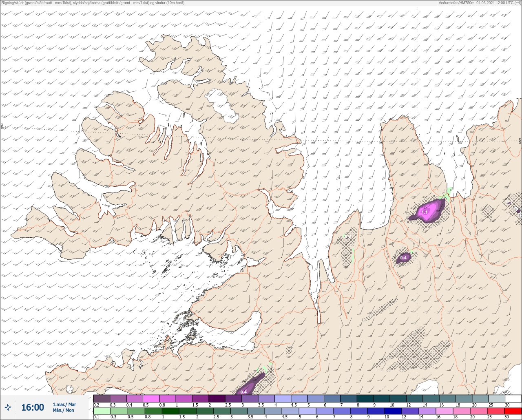The width and height of the screenshot is (522, 420).
Task: Click the 16:00 forecast time label
Action: [x=33, y=407]
